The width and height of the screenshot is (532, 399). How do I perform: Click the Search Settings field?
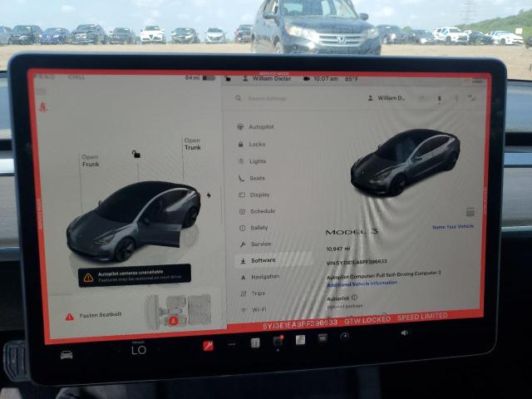coord(267,98)
